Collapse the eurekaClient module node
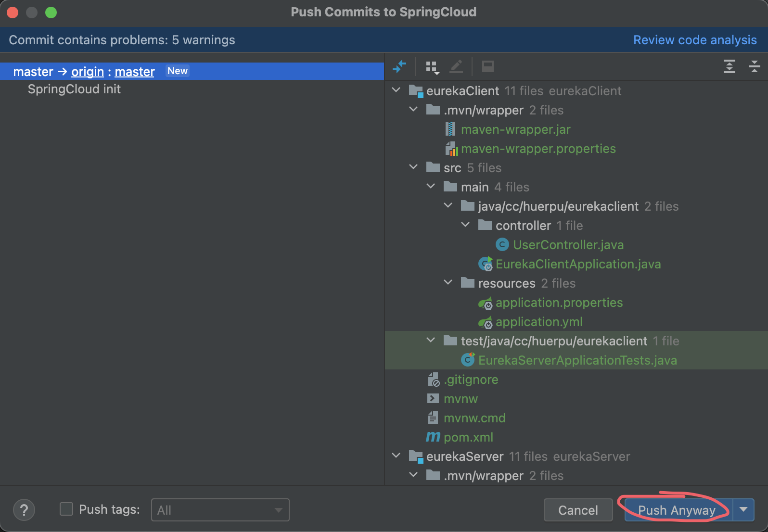Image resolution: width=768 pixels, height=532 pixels. coord(396,90)
